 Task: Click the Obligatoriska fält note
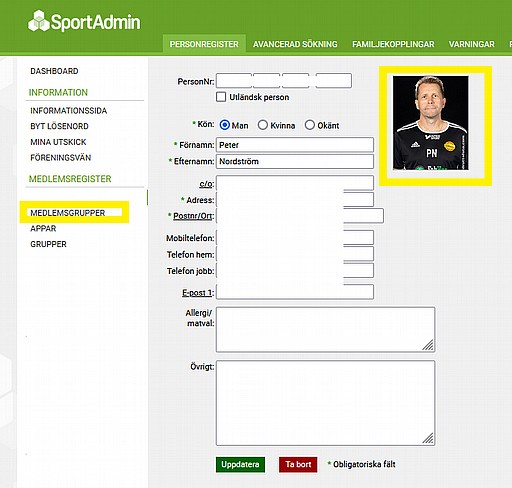(361, 464)
